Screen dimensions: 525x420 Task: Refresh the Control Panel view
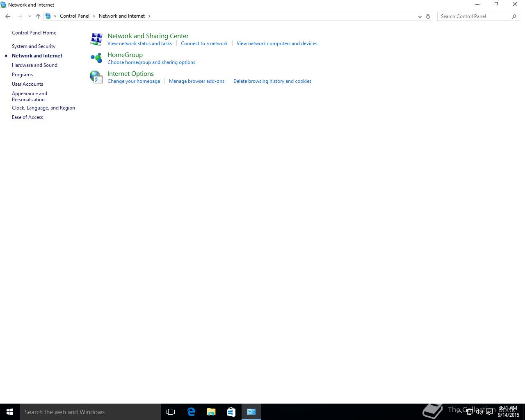[428, 16]
